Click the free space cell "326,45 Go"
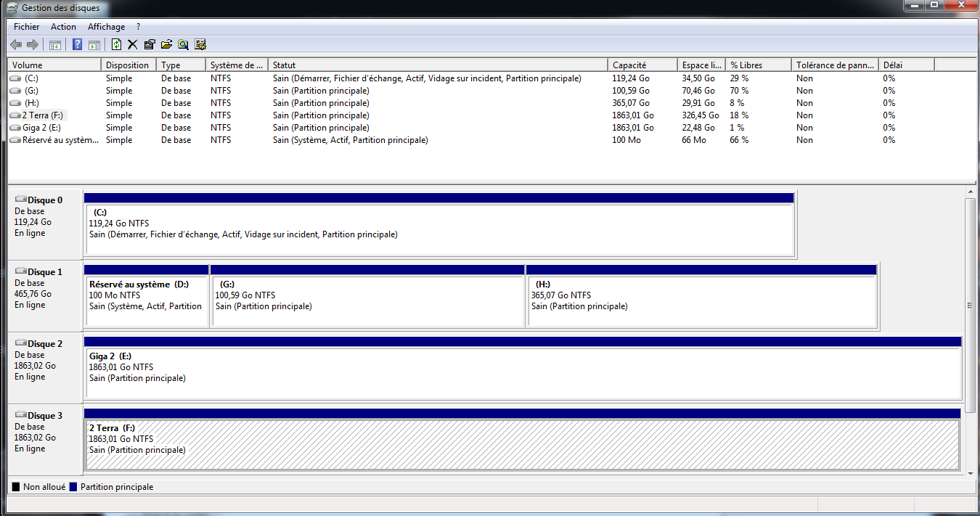The width and height of the screenshot is (980, 516). coord(701,115)
